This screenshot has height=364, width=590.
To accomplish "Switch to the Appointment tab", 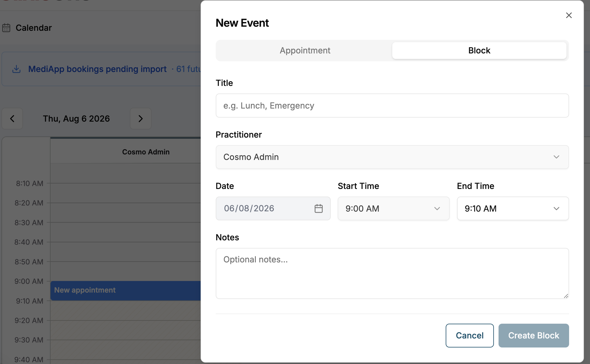I will pyautogui.click(x=305, y=51).
